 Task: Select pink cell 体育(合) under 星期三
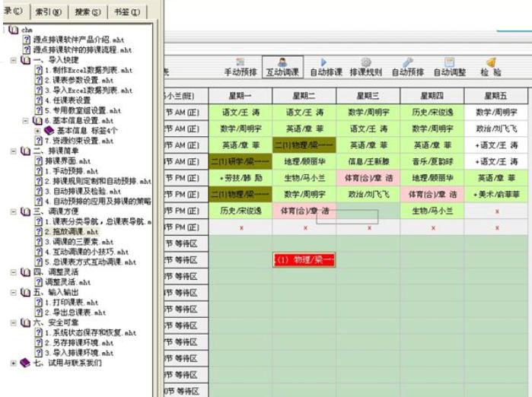point(368,178)
